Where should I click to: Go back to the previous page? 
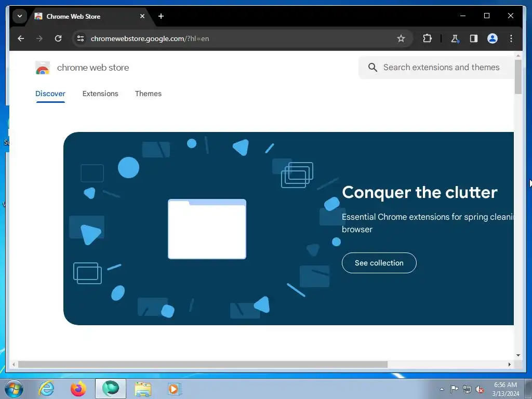click(21, 38)
